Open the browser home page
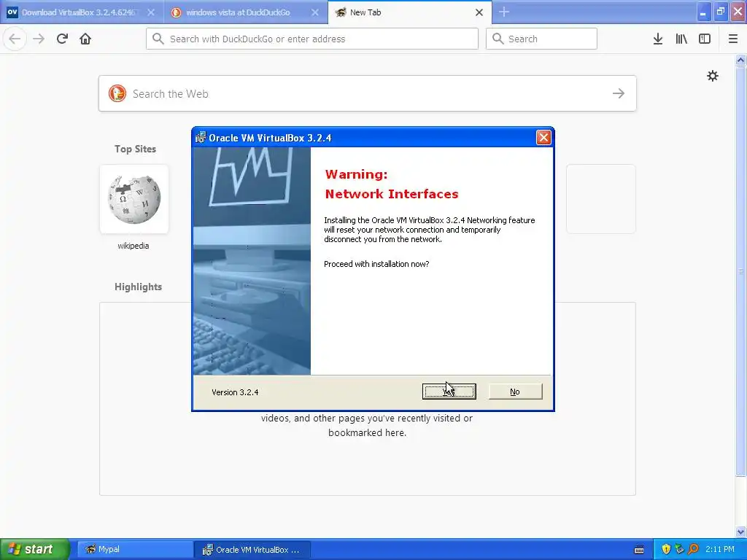 tap(85, 39)
